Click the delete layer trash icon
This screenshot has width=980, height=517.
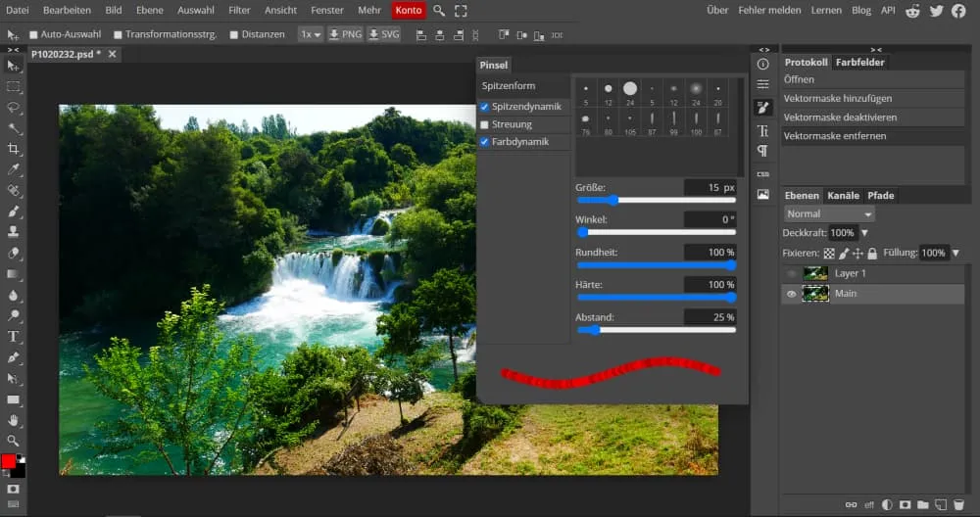point(957,505)
